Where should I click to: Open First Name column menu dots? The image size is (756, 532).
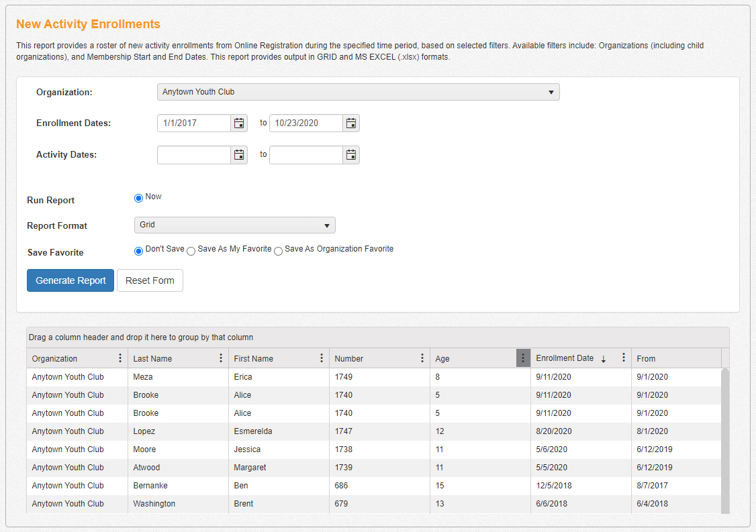coord(322,358)
